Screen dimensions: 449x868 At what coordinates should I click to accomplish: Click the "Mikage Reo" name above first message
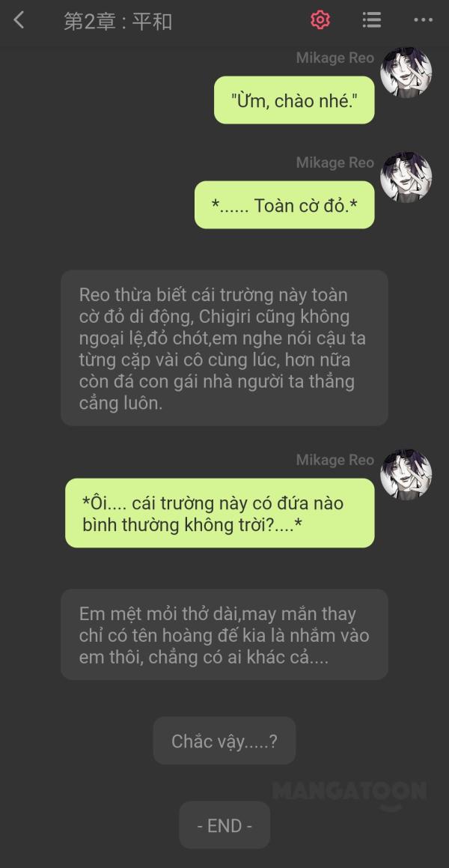335,58
